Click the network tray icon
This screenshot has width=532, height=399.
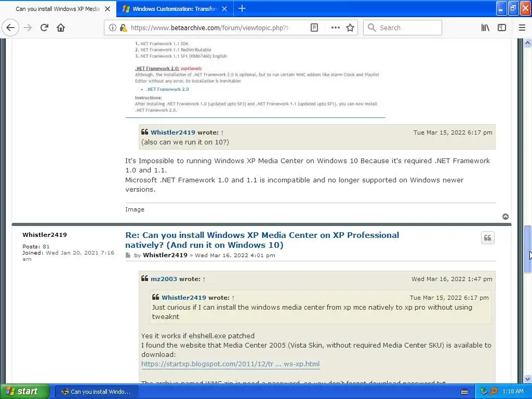click(x=484, y=391)
